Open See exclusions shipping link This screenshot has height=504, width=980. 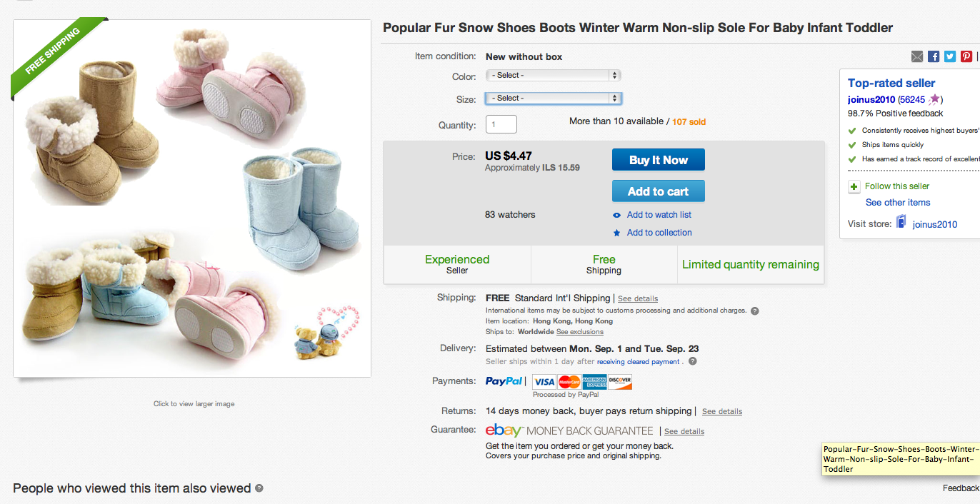pos(579,332)
